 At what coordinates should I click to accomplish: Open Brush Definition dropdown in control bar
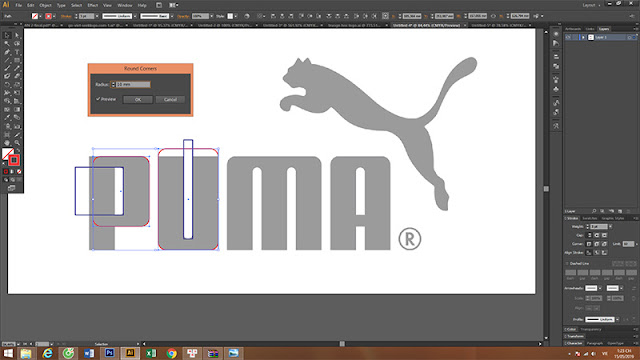pos(172,16)
